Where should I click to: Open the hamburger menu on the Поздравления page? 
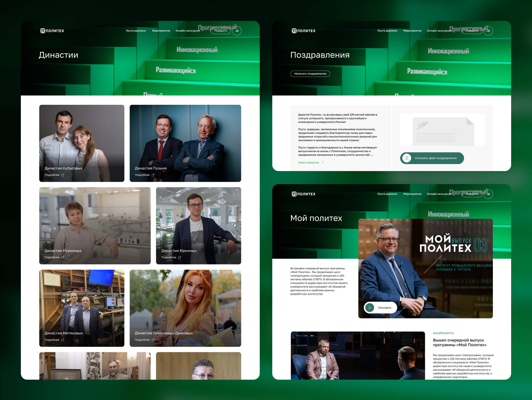click(x=488, y=31)
